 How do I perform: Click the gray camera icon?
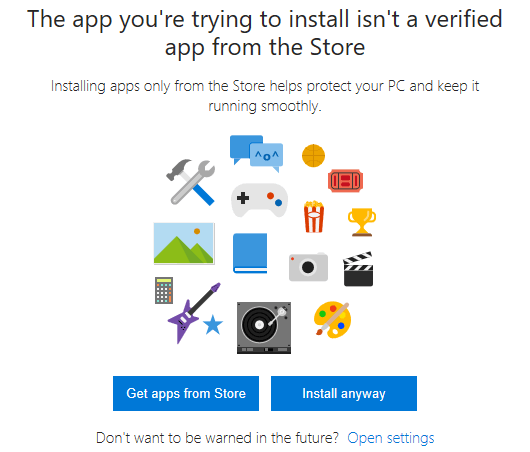click(308, 266)
